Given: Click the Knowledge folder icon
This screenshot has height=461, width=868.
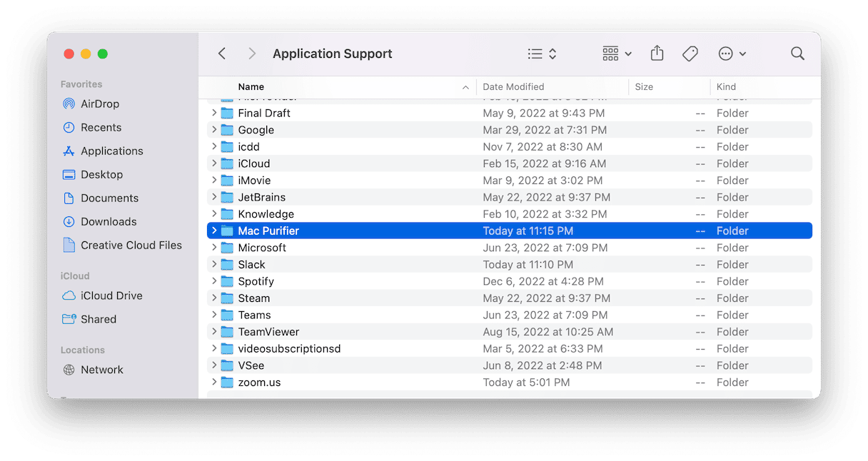Looking at the screenshot, I should click(227, 213).
